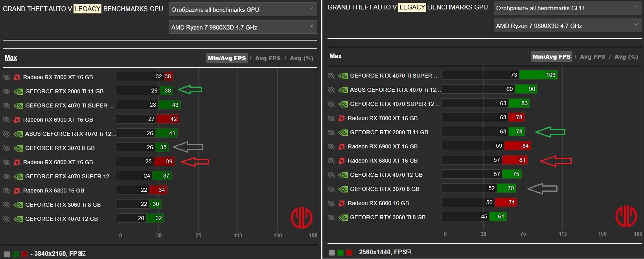The width and height of the screenshot is (644, 259).
Task: Click NVIDIA logo beside RTX 4070 SUPER 12, 3840x2160 chart
Action: 18,176
